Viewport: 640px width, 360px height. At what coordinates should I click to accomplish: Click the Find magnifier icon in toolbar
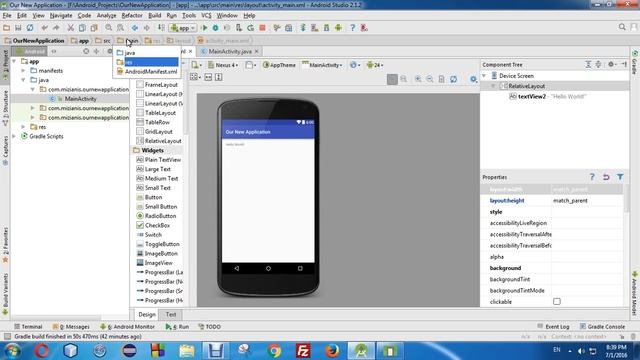point(109,28)
